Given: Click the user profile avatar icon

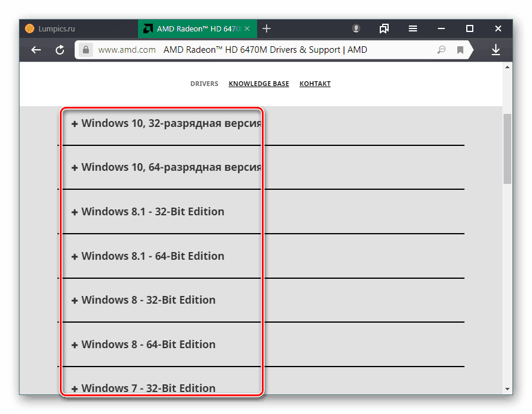Looking at the screenshot, I should (356, 28).
